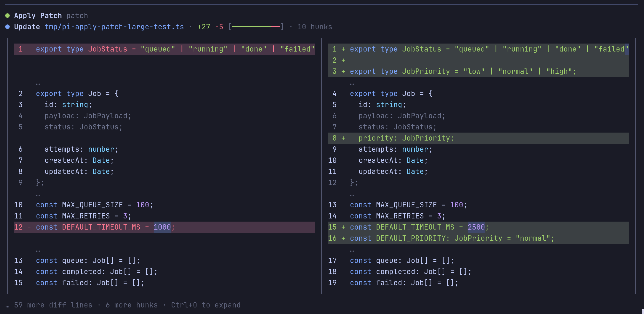Click 'createdAt: Date;' in right pane
This screenshot has height=314, width=644.
coord(393,160)
